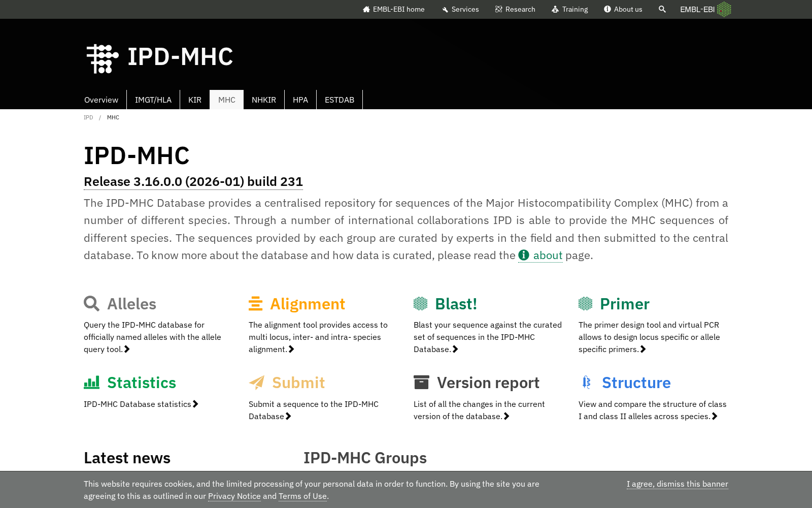Click the Submit paper plane icon

coord(257,383)
